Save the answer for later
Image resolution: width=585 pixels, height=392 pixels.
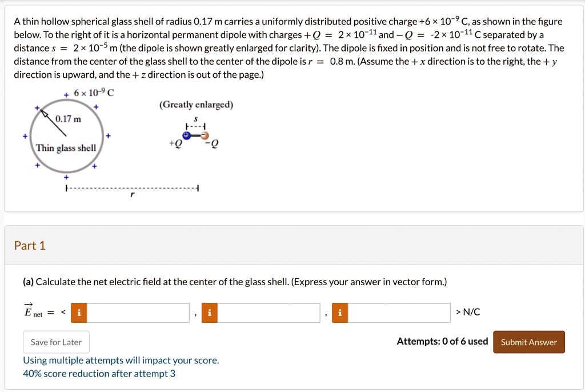[56, 342]
